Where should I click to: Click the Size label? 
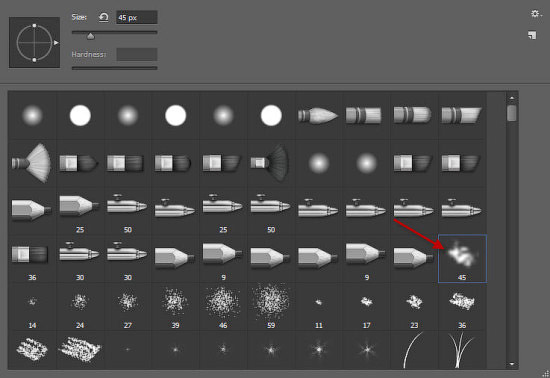point(79,17)
